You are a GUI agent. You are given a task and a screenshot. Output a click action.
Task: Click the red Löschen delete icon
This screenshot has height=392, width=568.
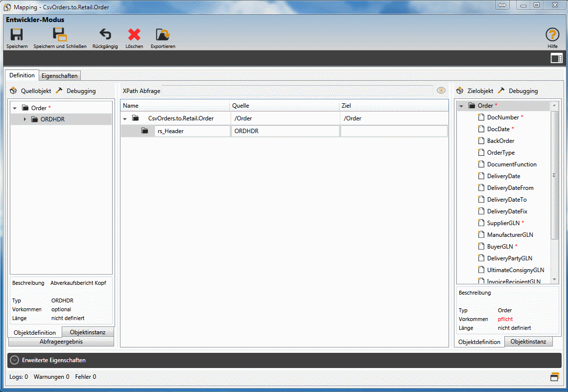(x=134, y=35)
